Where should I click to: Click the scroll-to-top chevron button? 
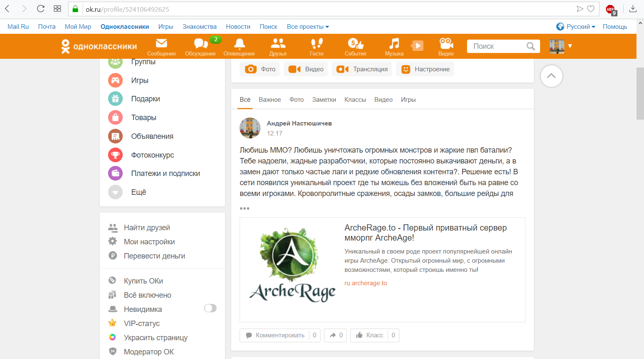click(x=551, y=76)
